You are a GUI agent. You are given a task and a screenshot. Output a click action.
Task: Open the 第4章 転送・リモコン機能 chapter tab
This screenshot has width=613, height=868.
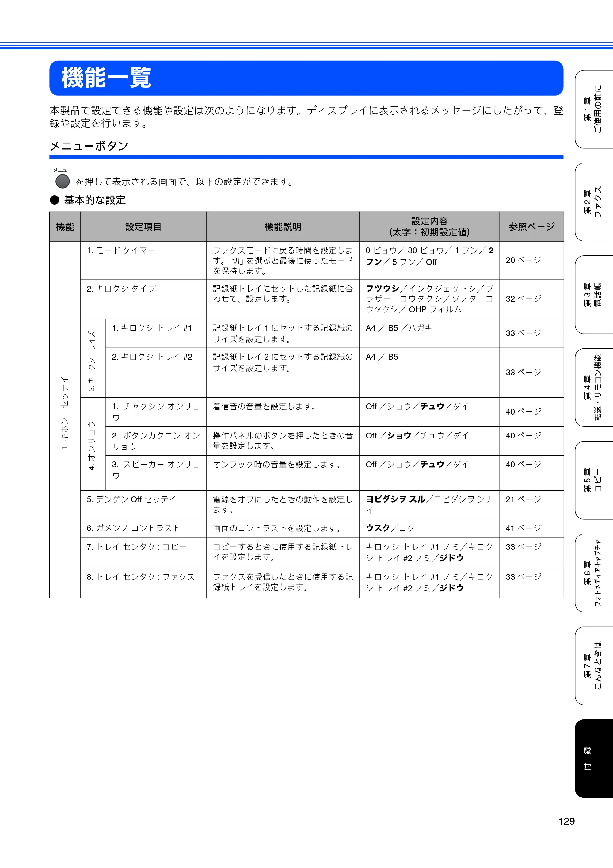click(x=594, y=388)
